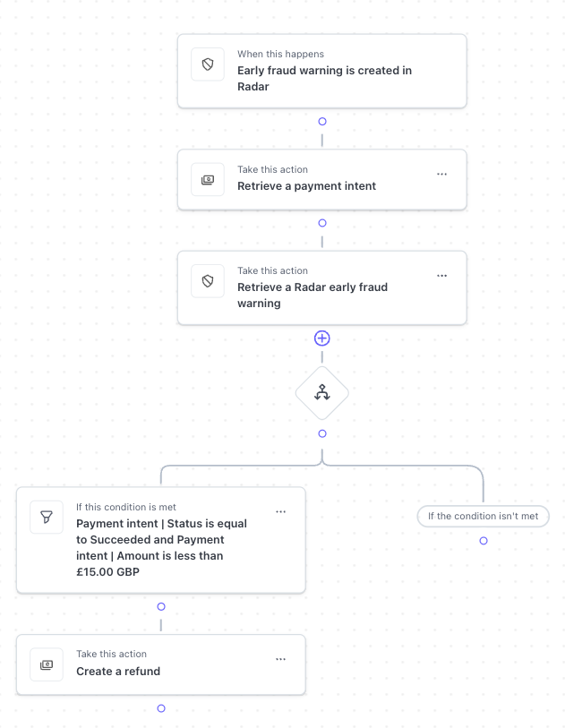This screenshot has width=565, height=728.
Task: Open more options for Retrieve Radar early fraud warning
Action: click(x=441, y=276)
